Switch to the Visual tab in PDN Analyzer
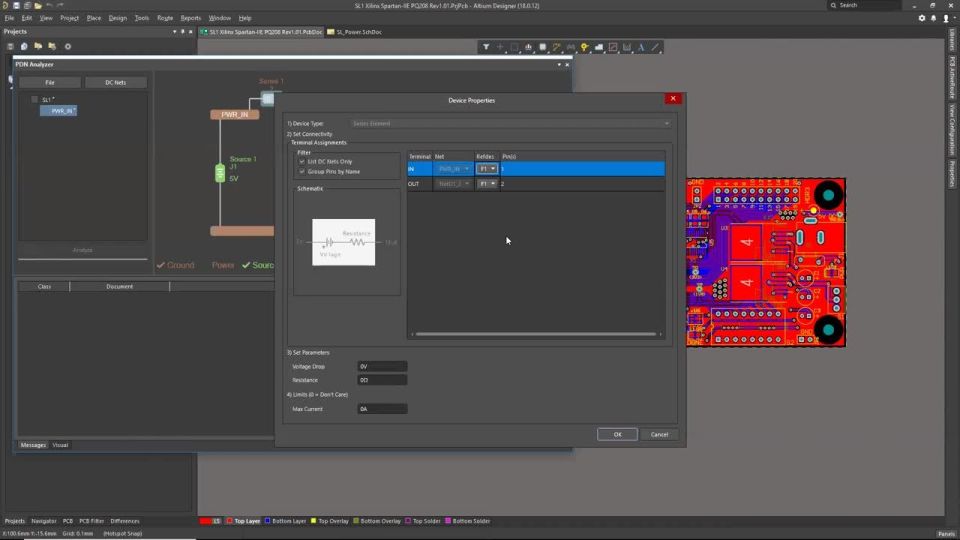The image size is (960, 540). (x=60, y=445)
